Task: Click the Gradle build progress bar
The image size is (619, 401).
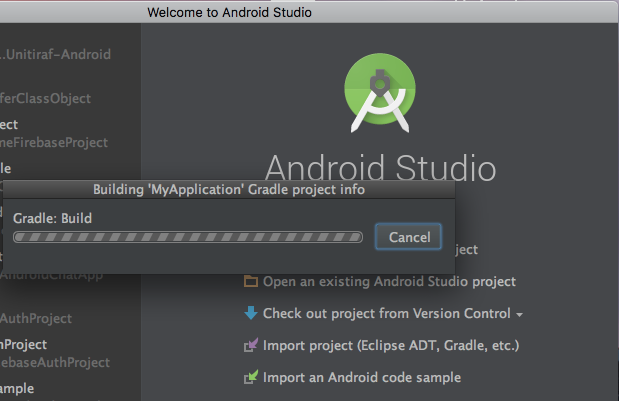Action: pyautogui.click(x=188, y=237)
